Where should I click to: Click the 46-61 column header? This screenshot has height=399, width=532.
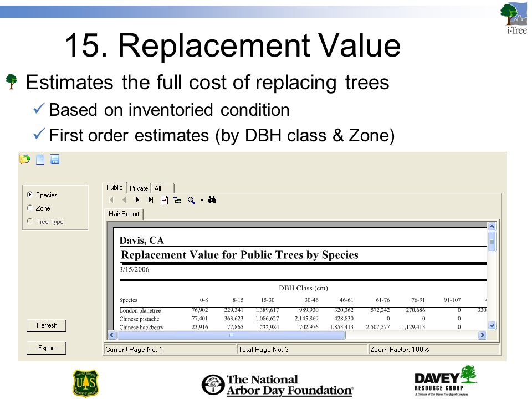(x=346, y=300)
